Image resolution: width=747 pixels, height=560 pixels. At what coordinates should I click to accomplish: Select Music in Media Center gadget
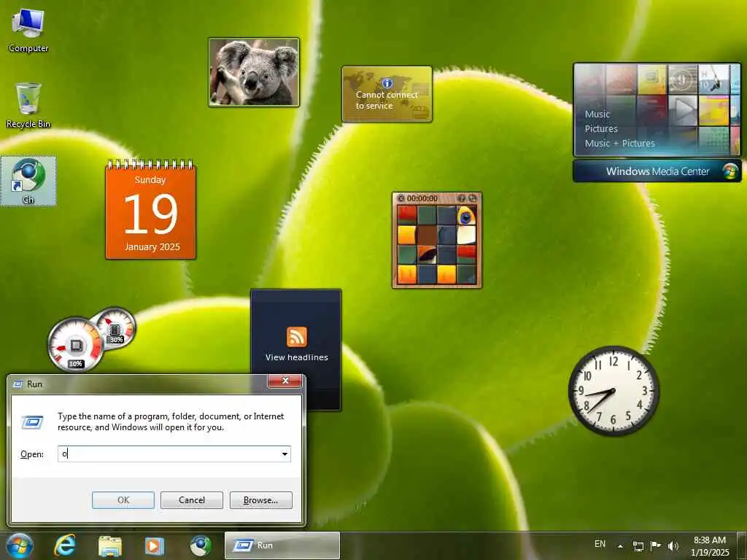[597, 114]
